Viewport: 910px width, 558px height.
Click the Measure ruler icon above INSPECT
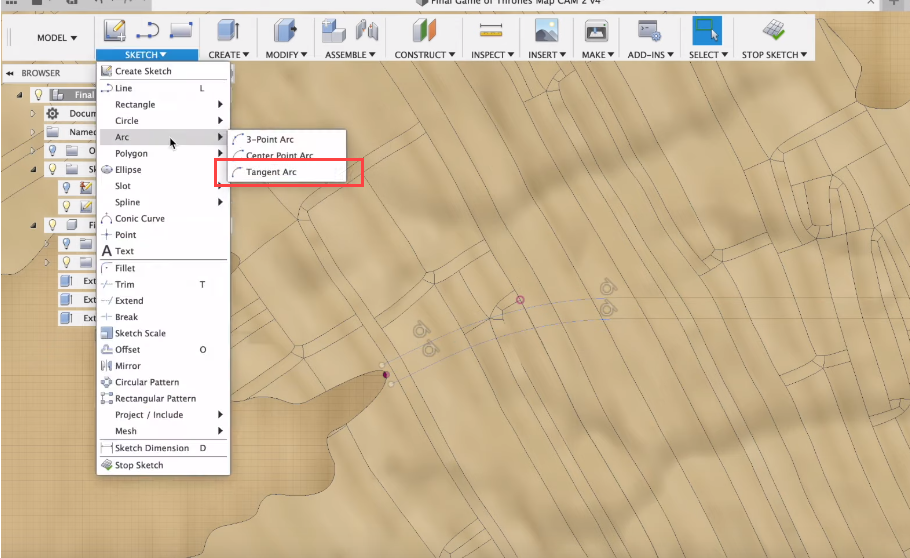[x=491, y=30]
